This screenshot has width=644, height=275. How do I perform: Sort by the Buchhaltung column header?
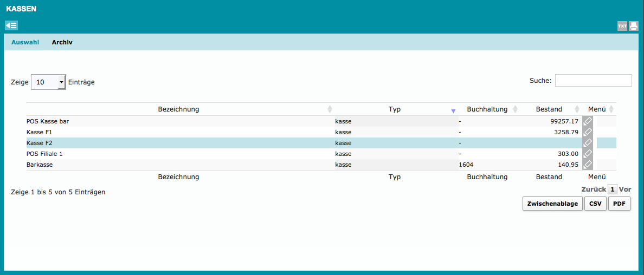coord(487,109)
